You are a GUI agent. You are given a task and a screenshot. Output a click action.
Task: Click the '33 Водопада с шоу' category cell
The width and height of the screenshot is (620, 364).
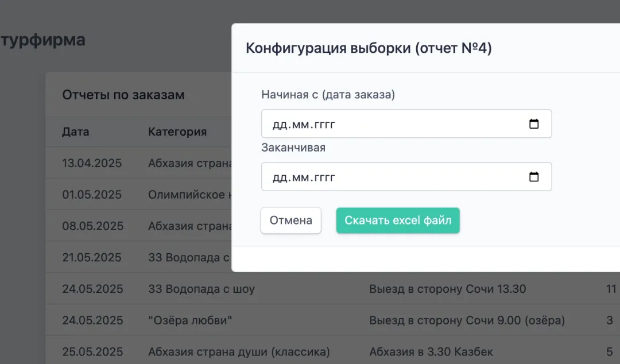pyautogui.click(x=201, y=289)
